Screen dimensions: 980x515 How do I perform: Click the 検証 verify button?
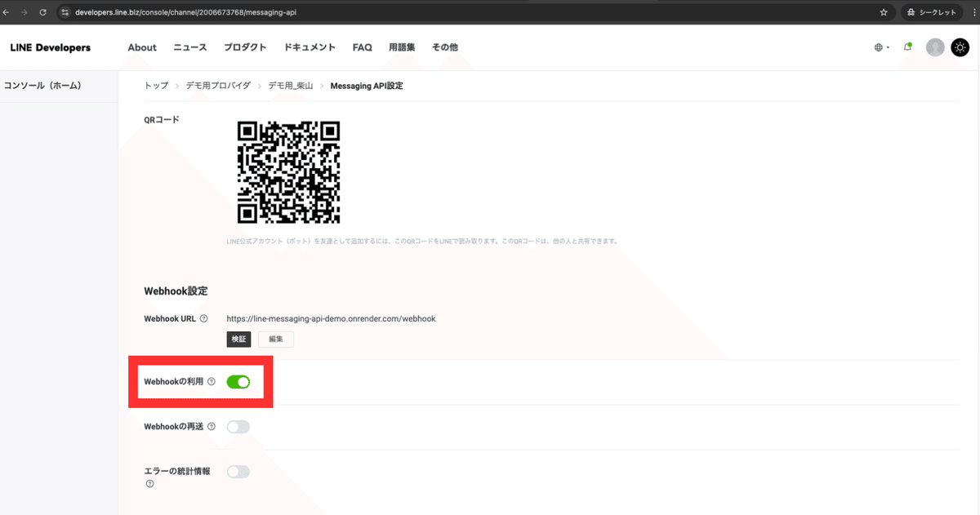(x=238, y=340)
